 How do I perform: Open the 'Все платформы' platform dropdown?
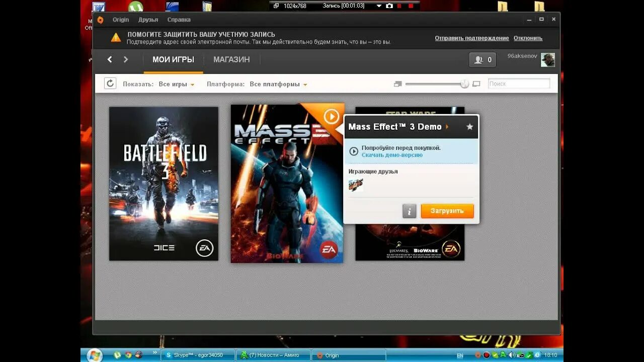[x=278, y=84]
